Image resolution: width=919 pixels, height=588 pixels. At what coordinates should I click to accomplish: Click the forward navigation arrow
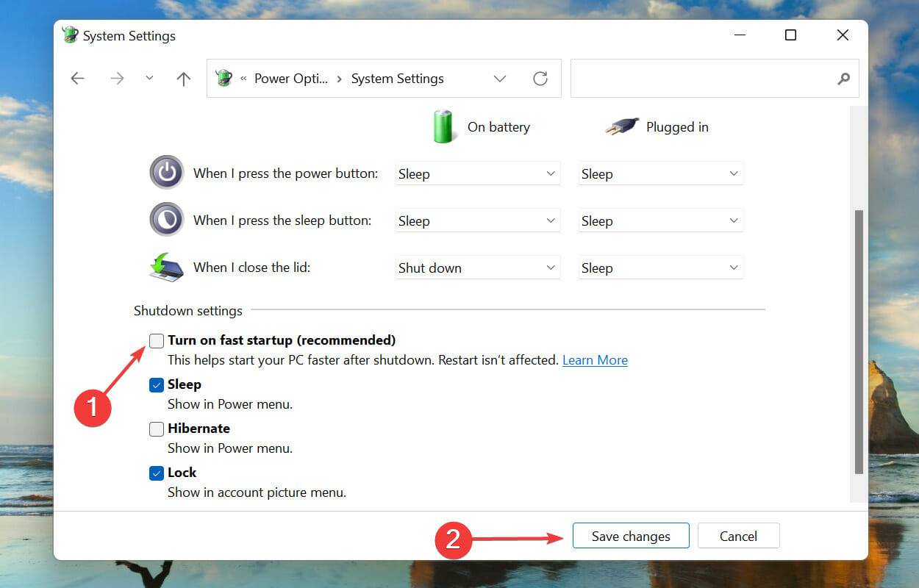[117, 78]
